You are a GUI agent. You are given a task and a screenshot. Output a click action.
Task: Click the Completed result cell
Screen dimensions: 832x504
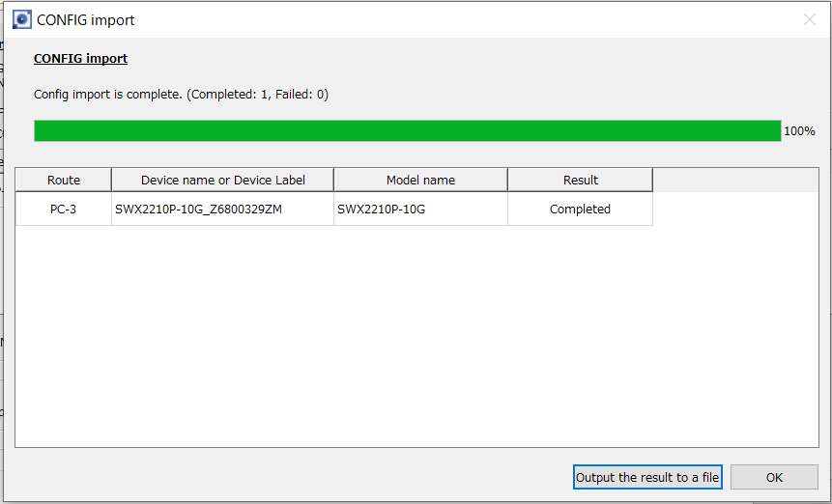(x=580, y=209)
